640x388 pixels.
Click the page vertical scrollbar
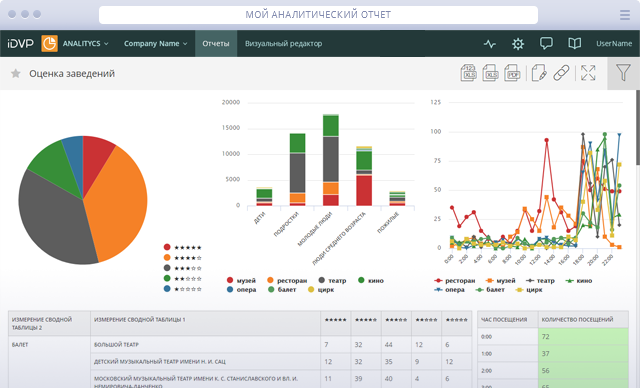tap(638, 127)
